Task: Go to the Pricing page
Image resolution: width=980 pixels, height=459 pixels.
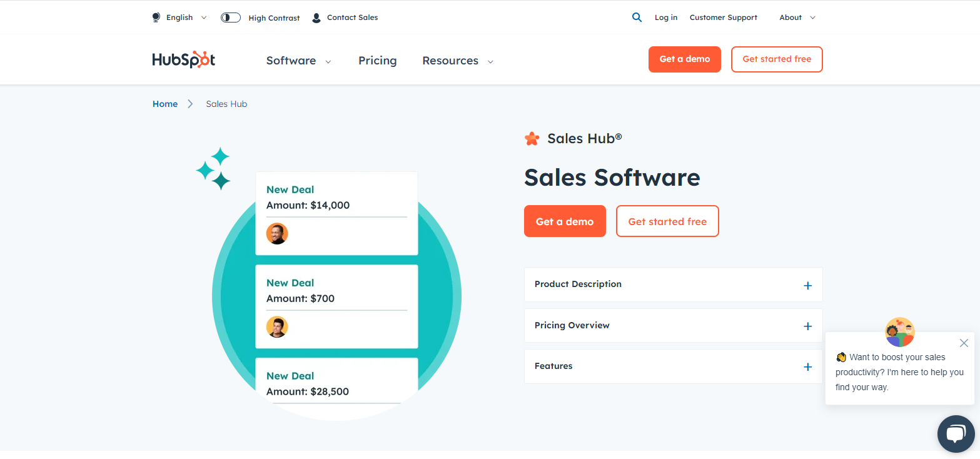Action: [x=378, y=61]
